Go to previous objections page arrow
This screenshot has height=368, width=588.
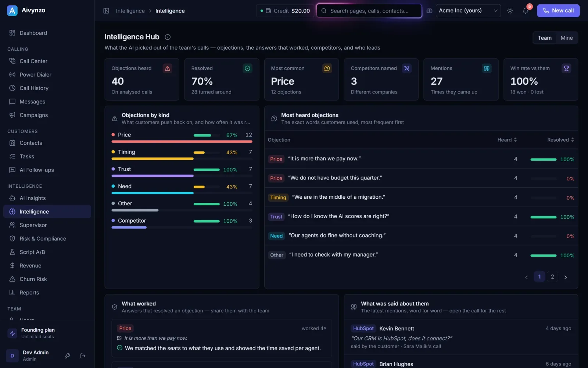[x=526, y=277]
